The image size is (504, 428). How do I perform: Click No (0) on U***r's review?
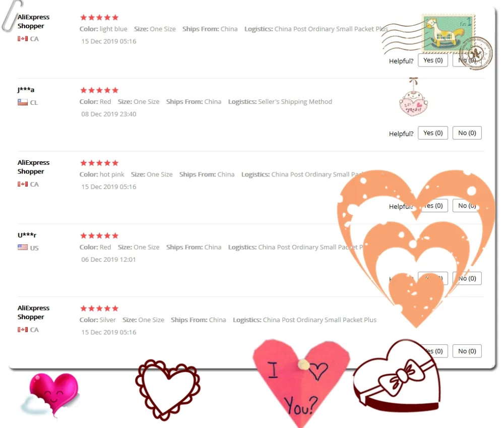(x=467, y=278)
